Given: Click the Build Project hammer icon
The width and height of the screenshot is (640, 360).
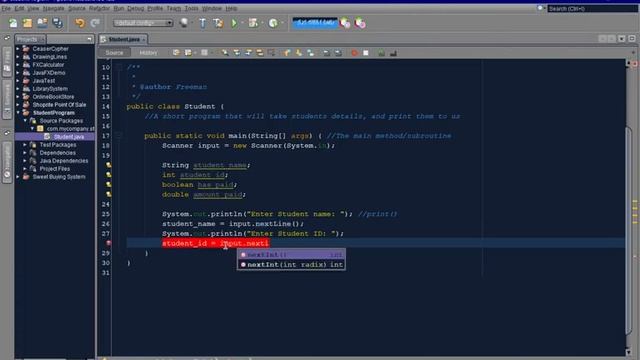Looking at the screenshot, I should click(203, 23).
